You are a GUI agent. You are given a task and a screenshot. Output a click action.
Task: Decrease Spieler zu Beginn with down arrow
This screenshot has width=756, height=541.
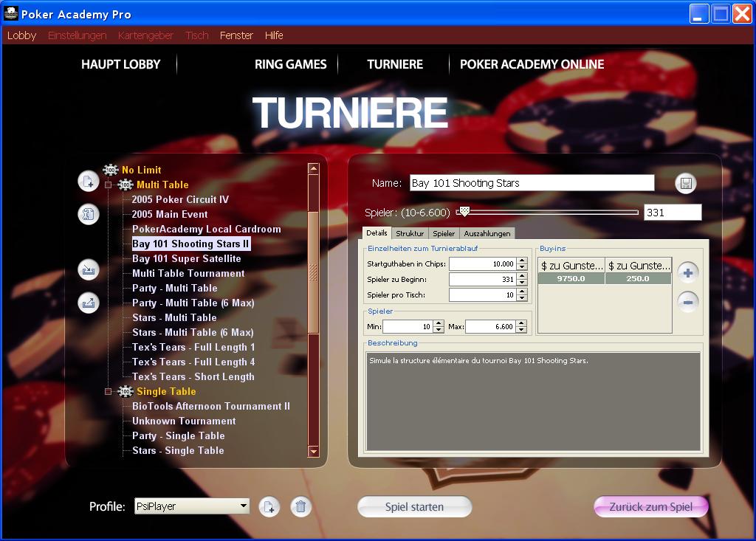click(522, 283)
